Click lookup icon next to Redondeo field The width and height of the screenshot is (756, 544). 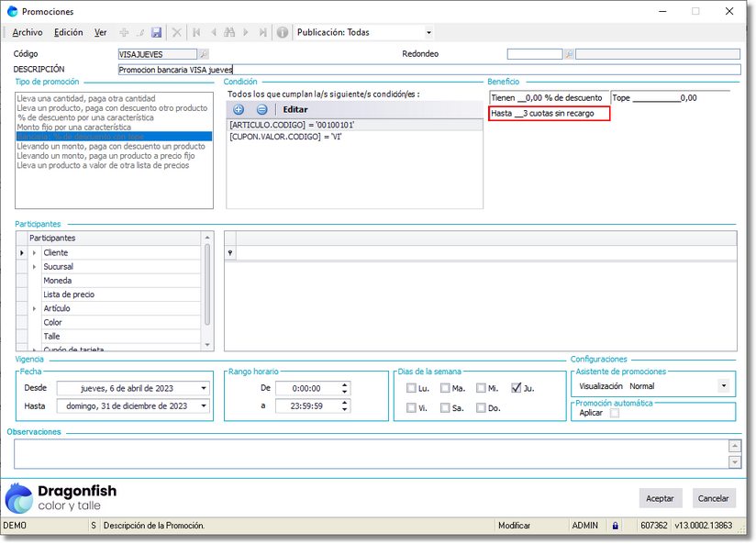569,54
